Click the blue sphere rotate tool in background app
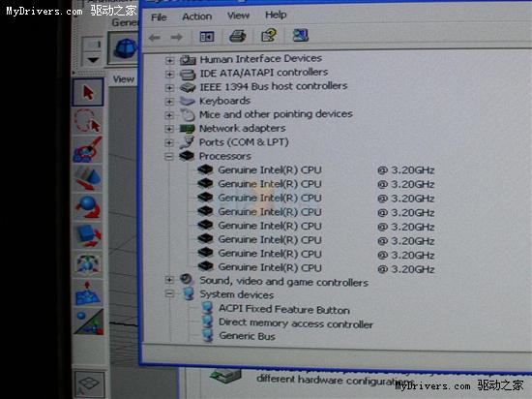The height and width of the screenshot is (399, 532). [87, 207]
